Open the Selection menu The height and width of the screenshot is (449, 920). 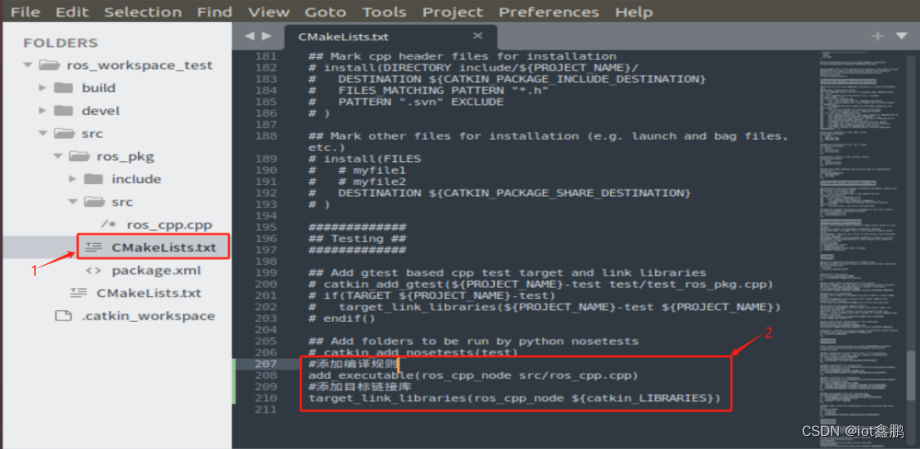tap(143, 12)
